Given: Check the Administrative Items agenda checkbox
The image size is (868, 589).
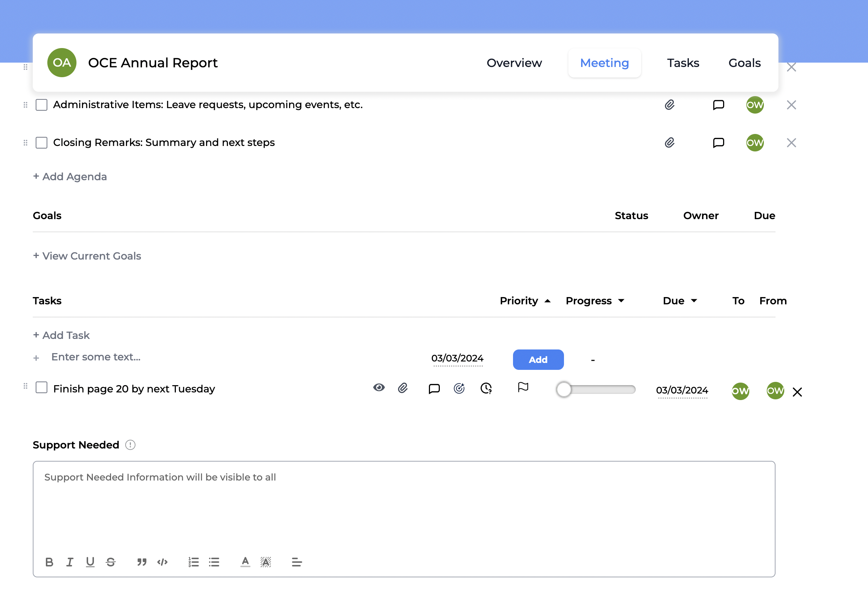Looking at the screenshot, I should point(42,105).
